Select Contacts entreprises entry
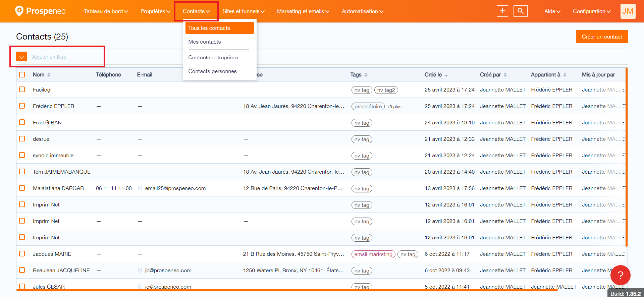 (213, 58)
